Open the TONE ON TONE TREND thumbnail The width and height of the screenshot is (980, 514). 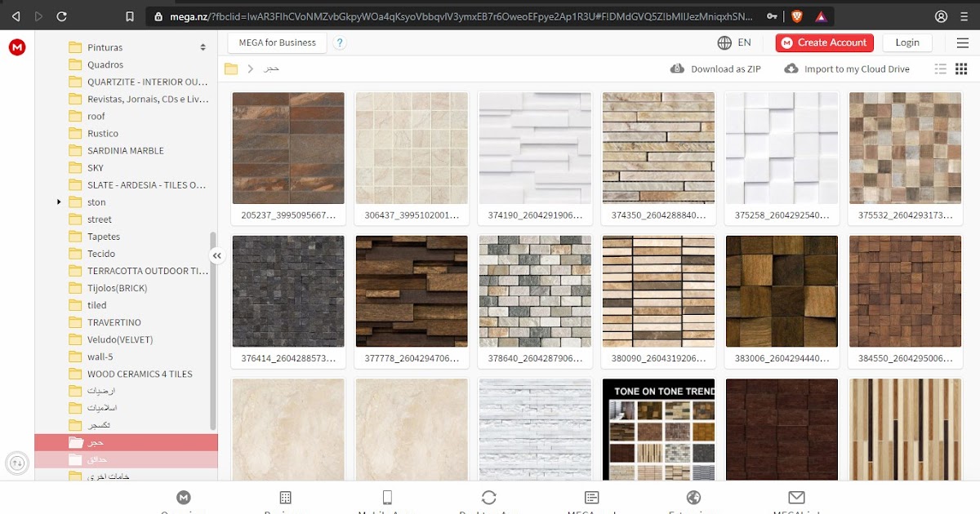click(658, 430)
